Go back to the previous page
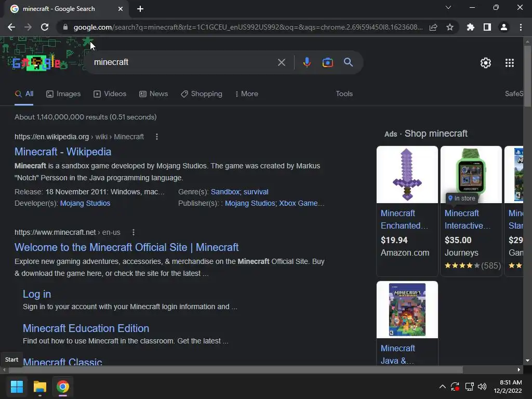Image resolution: width=532 pixels, height=399 pixels. (x=11, y=27)
